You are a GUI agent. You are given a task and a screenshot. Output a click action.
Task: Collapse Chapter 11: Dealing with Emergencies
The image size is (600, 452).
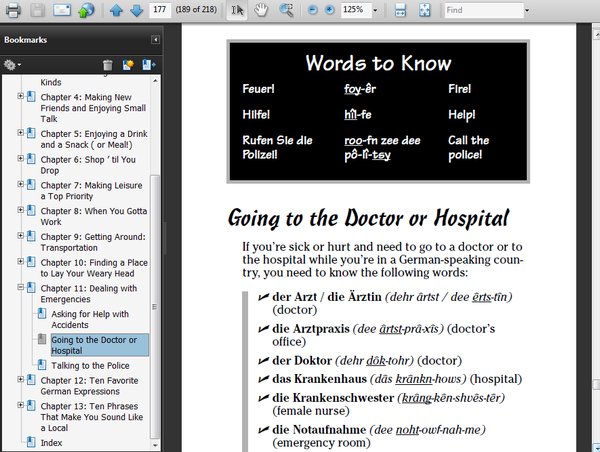(21, 288)
